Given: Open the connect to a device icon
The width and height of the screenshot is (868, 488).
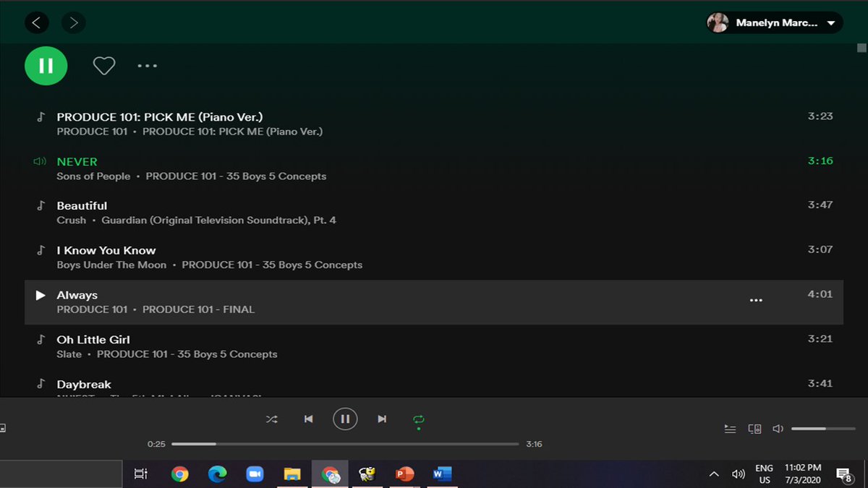Looking at the screenshot, I should pyautogui.click(x=754, y=429).
